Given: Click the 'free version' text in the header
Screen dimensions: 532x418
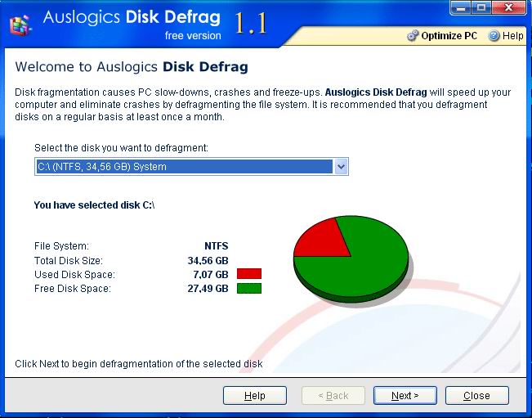Looking at the screenshot, I should 193,36.
